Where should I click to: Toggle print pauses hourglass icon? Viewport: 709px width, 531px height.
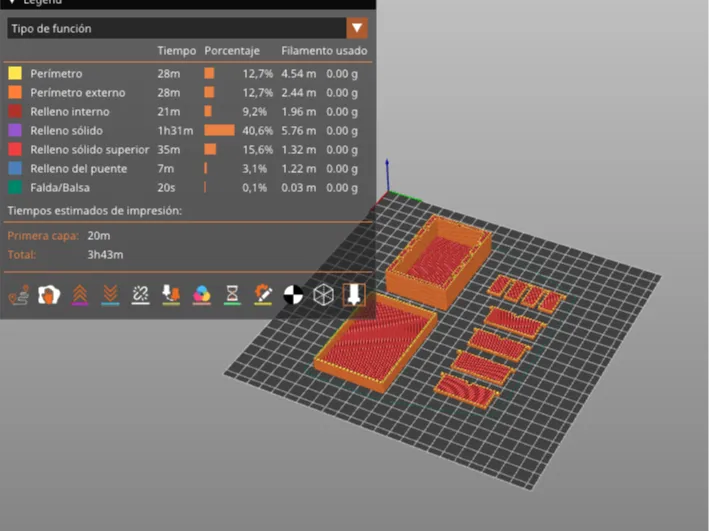pyautogui.click(x=232, y=295)
